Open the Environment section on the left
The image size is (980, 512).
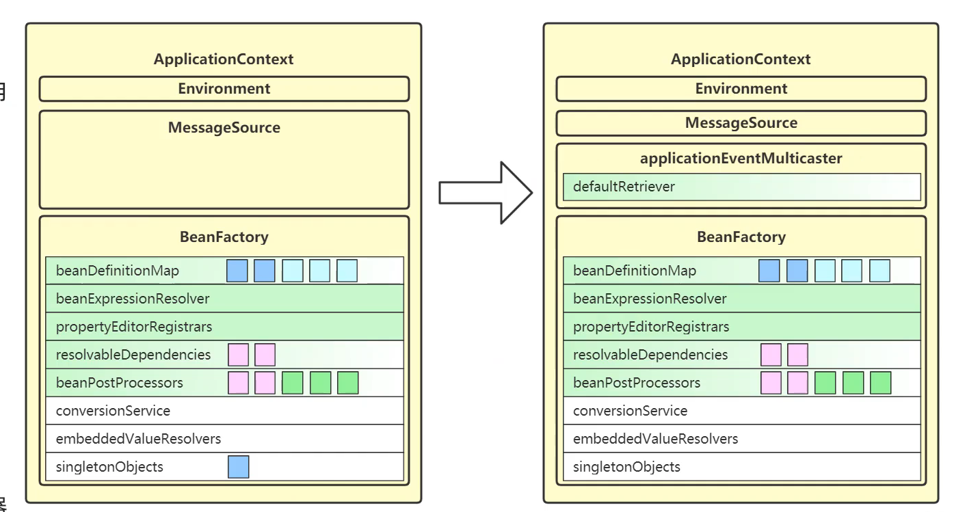pyautogui.click(x=224, y=88)
